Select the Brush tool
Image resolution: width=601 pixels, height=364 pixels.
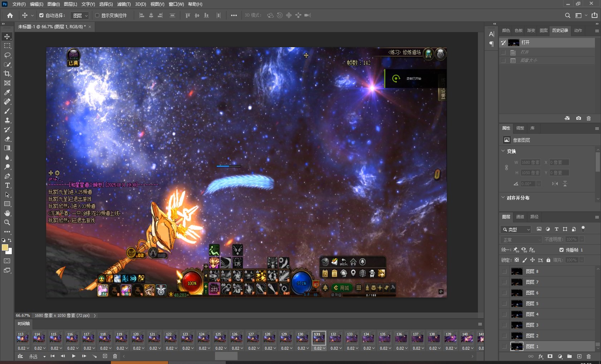pos(7,111)
